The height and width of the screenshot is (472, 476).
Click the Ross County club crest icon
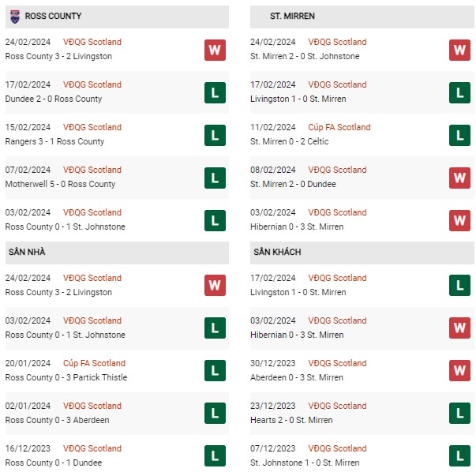tap(15, 17)
